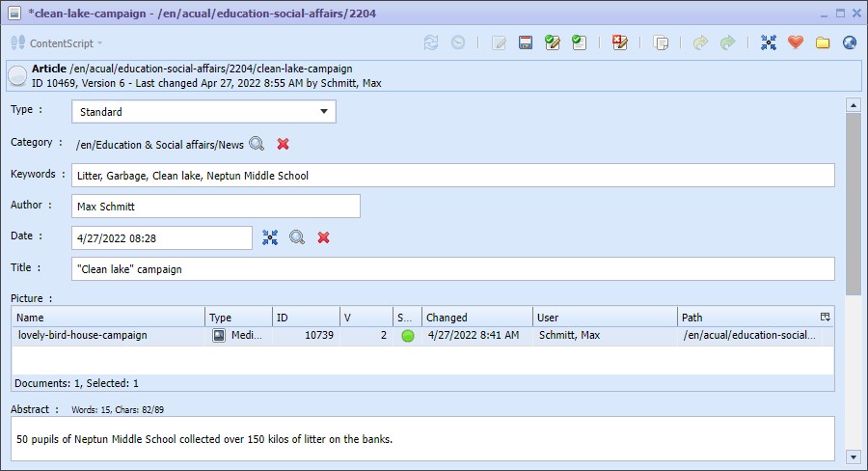Screen dimensions: 868x471
Task: Click the Save disk icon in toolbar
Action: pos(526,42)
